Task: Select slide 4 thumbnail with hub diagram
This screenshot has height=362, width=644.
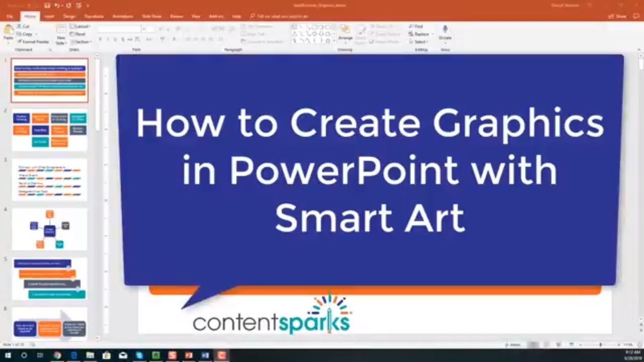Action: 49,229
